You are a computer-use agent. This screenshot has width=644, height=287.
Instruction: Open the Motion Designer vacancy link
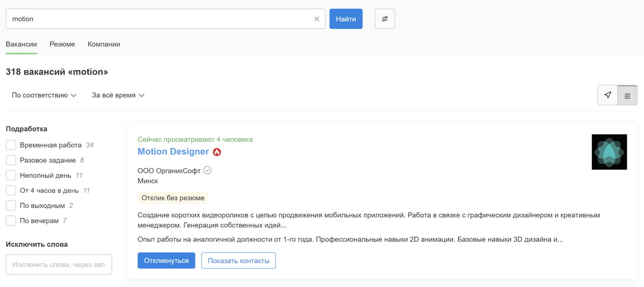[x=173, y=152]
